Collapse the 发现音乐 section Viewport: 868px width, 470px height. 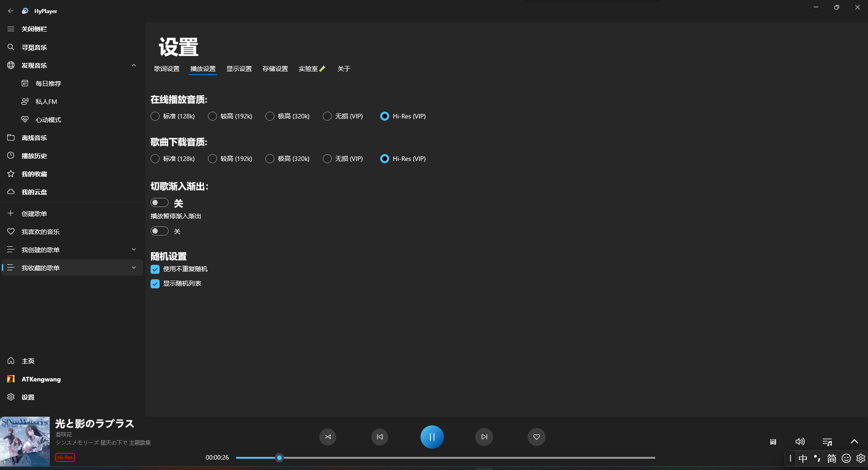click(134, 65)
